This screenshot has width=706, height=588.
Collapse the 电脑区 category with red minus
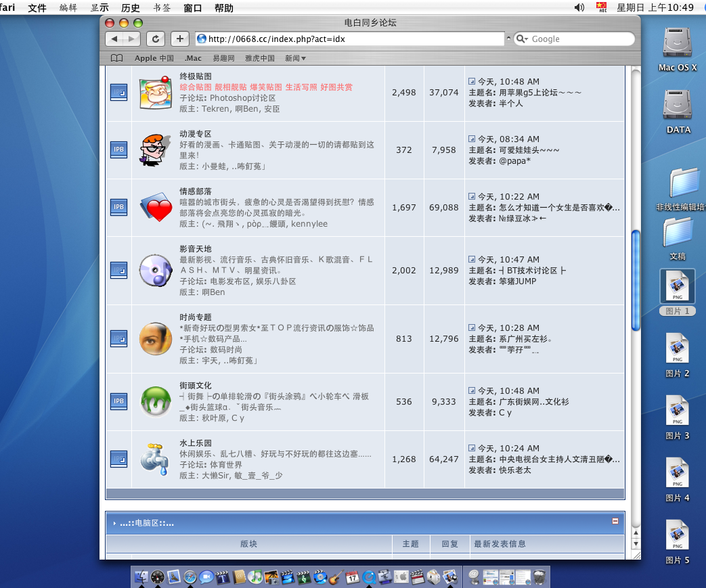(615, 521)
